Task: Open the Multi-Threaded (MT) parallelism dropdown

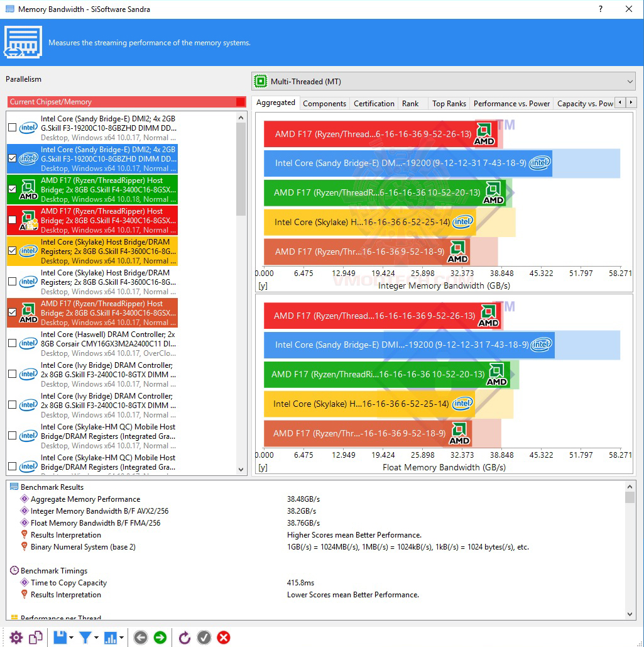Action: 443,81
